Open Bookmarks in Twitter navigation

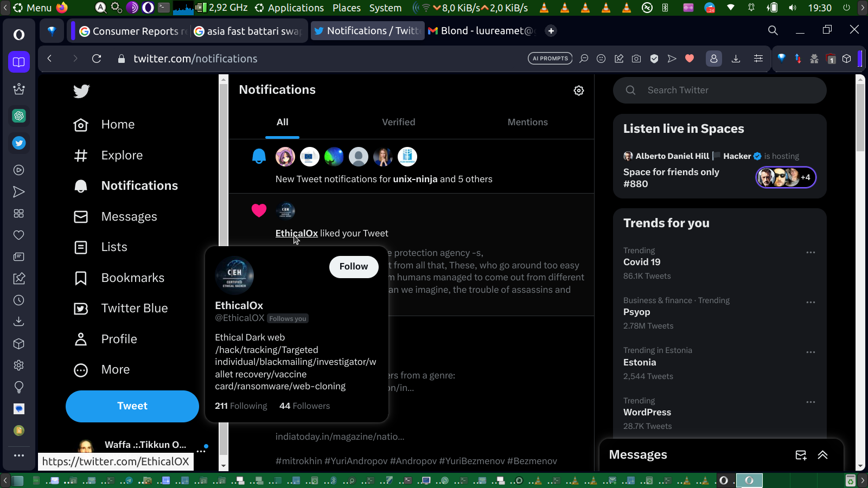(119, 278)
